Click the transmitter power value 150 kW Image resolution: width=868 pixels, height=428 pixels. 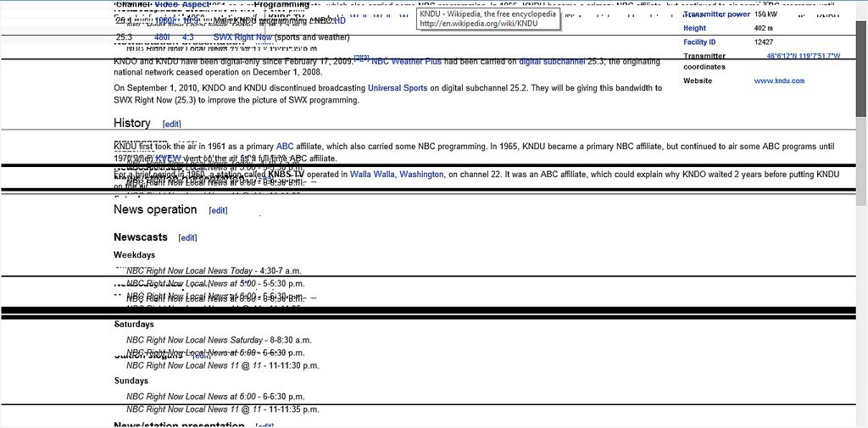(765, 14)
